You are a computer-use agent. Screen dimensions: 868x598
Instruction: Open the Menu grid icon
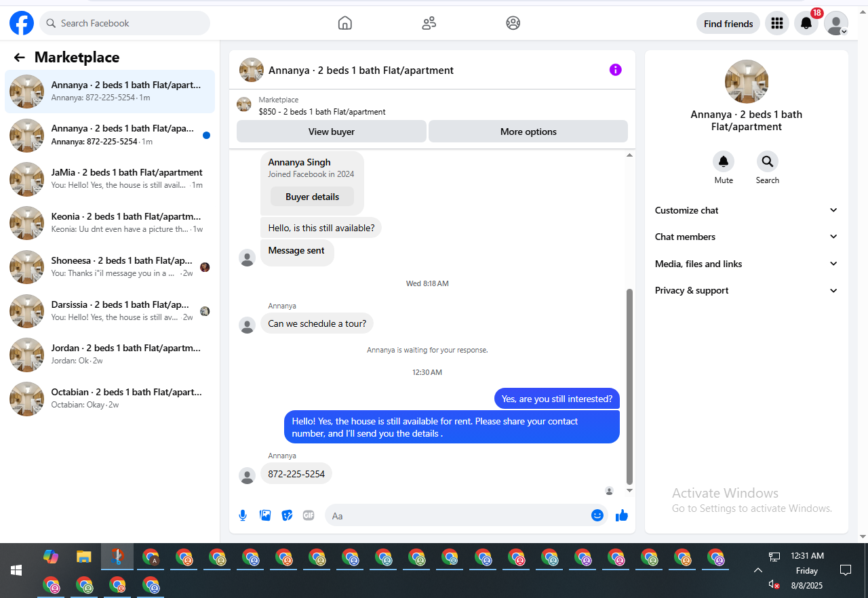(777, 23)
